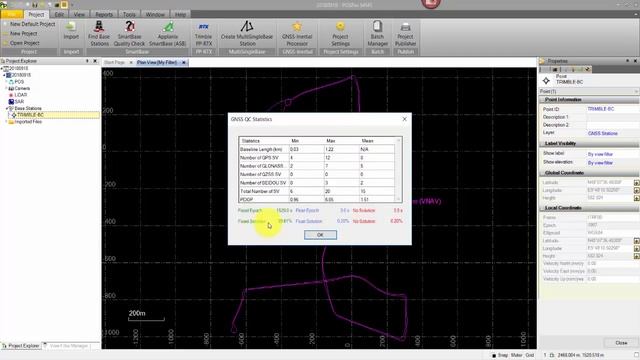Select TRIMBLE-BC base station item
This screenshot has width=640, height=360.
coord(30,115)
